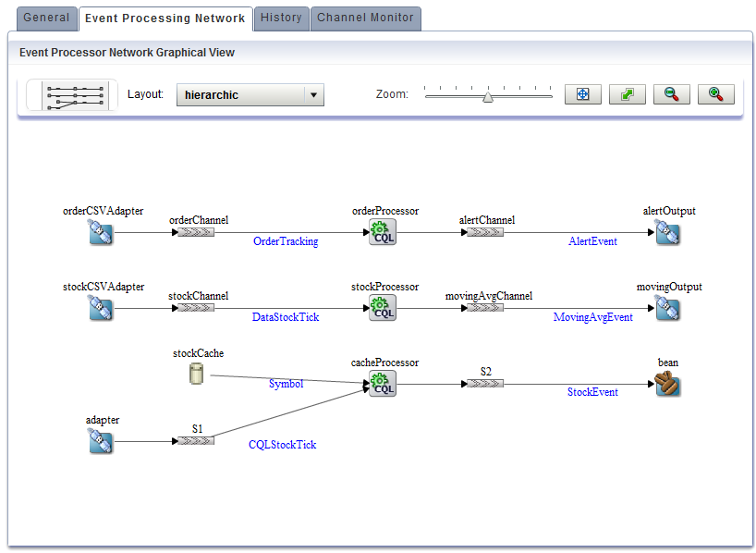Click the cacheProcessor label text
Screen dimensions: 756x553
coord(384,363)
